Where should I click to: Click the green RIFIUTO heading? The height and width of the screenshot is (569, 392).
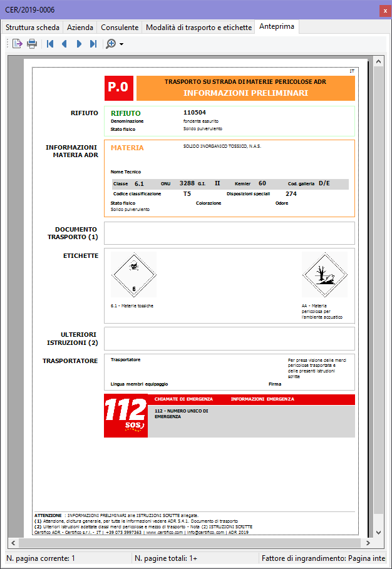pyautogui.click(x=126, y=113)
